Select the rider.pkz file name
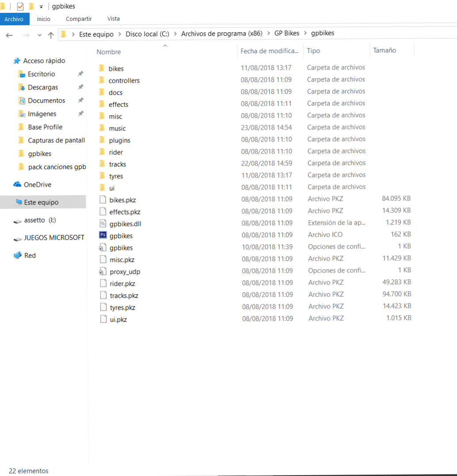Viewport: 457px width, 476px height. click(122, 284)
